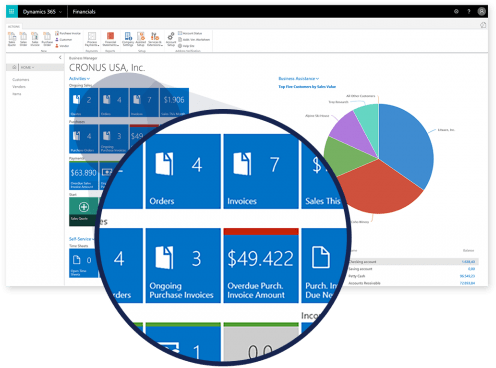The image size is (496, 368).
Task: Select the Petty Cash row
Action: 413,276
